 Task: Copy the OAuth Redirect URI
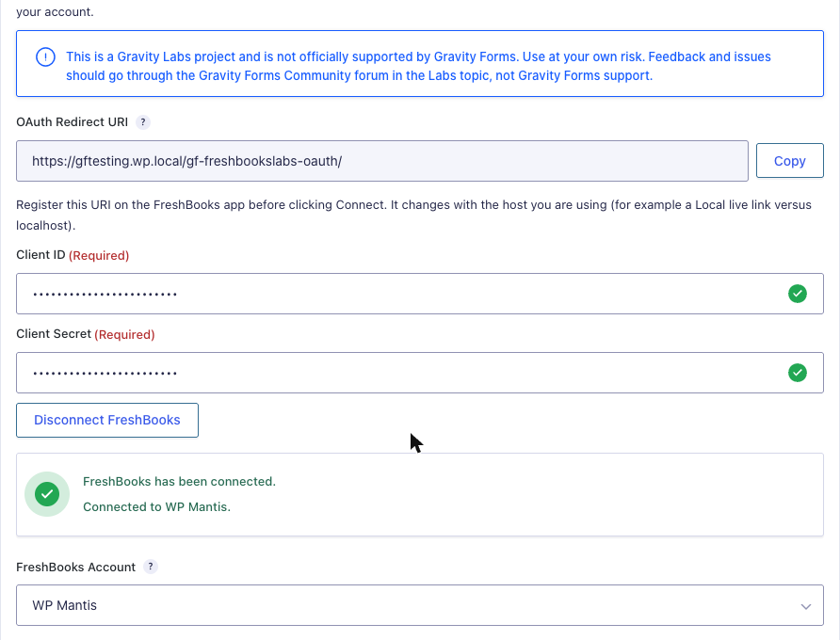coord(790,161)
